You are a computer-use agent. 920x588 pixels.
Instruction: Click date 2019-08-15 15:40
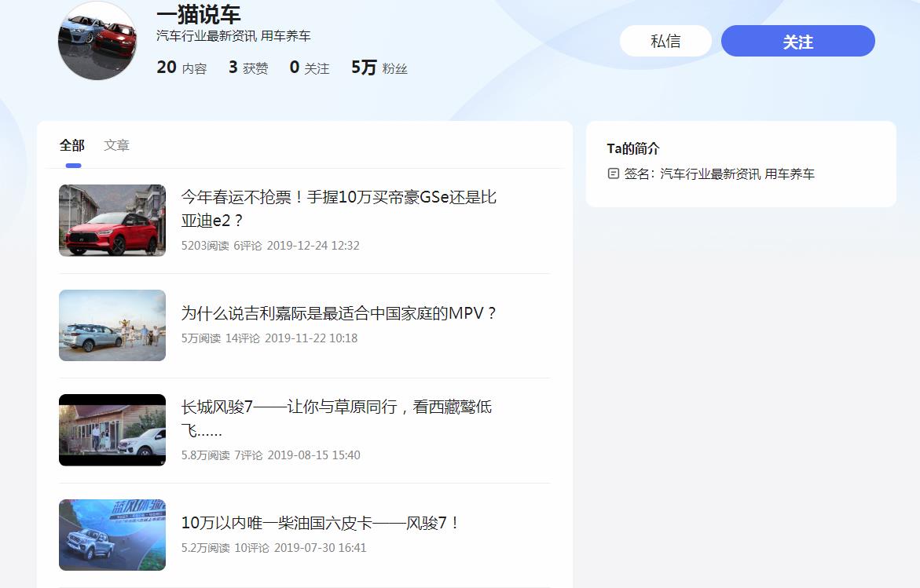pos(314,455)
